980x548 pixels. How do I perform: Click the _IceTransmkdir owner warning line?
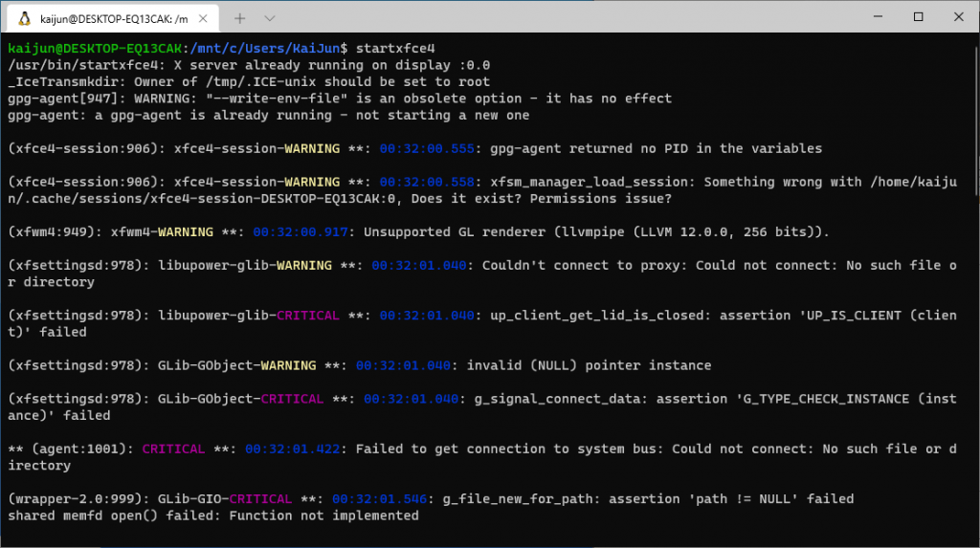[249, 82]
